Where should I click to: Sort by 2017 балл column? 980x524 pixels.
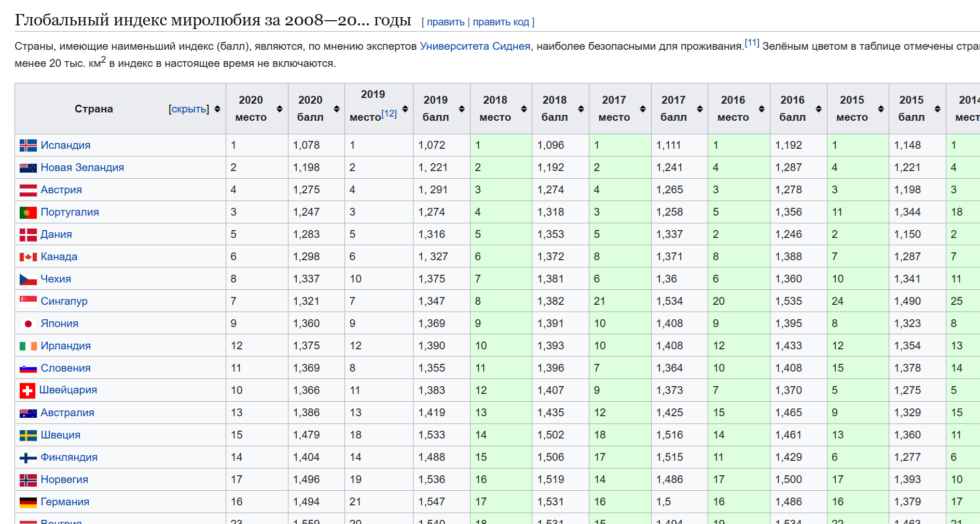coord(700,109)
